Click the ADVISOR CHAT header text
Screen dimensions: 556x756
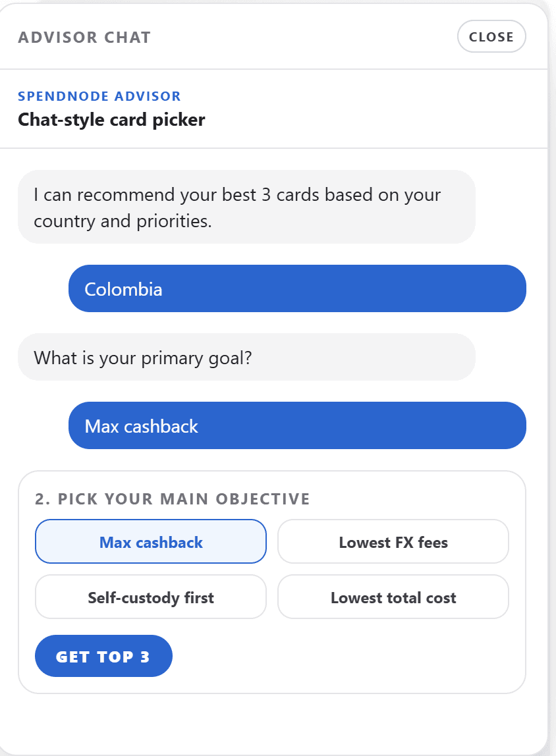(x=85, y=38)
